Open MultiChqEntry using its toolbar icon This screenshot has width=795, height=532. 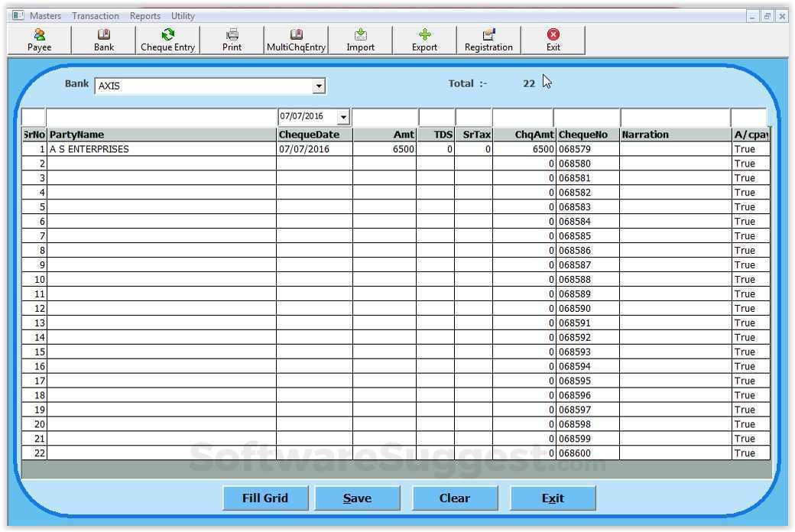click(296, 40)
